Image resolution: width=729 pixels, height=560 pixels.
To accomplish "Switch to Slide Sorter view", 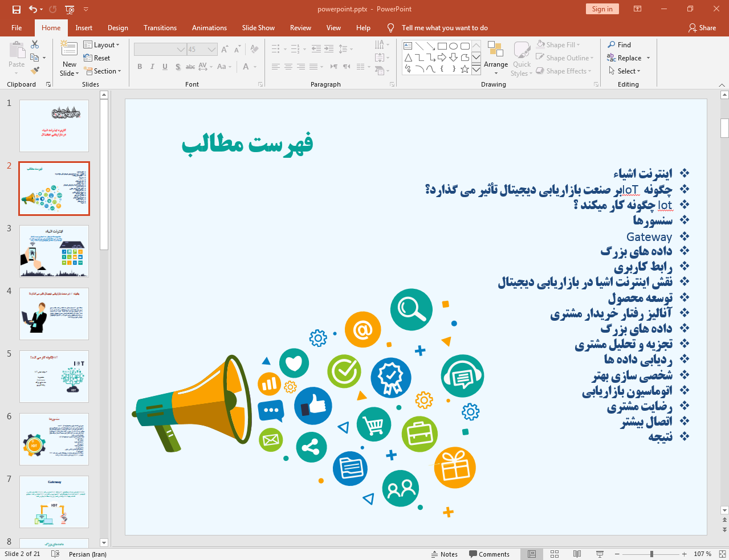I will click(554, 554).
